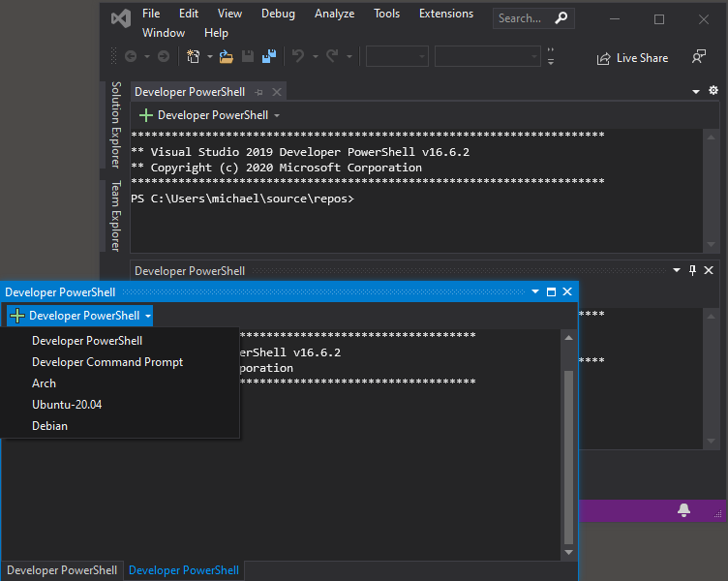728x581 pixels.
Task: Click floating terminal scroll down arrow
Action: coord(568,552)
